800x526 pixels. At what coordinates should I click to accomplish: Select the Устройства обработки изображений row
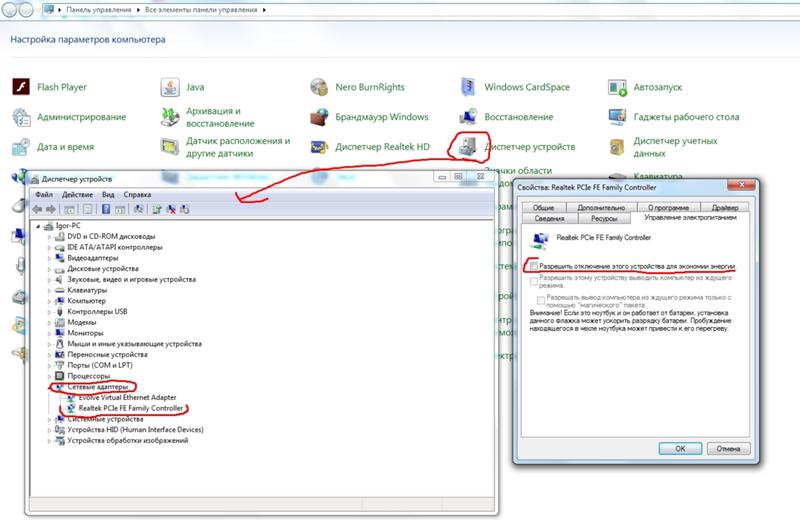pos(128,440)
